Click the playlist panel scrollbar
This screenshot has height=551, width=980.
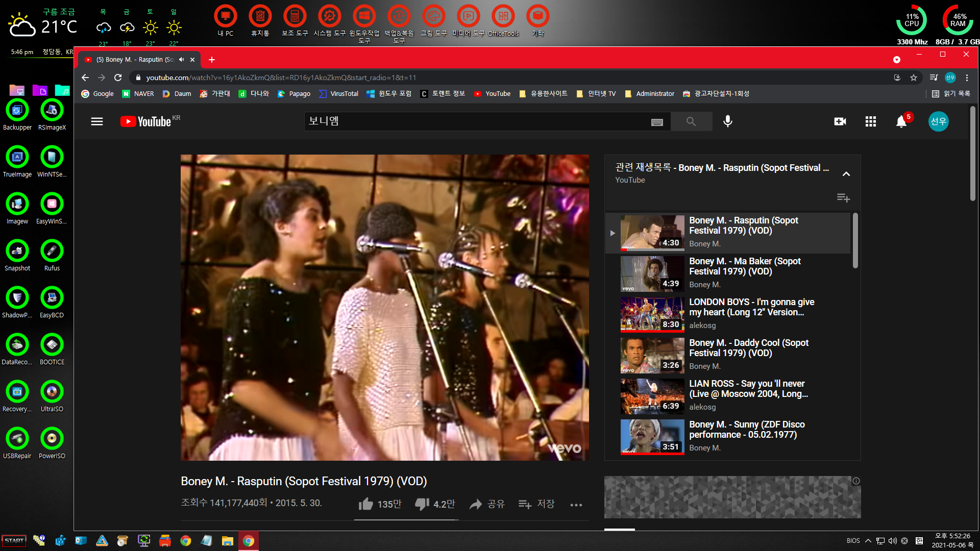click(x=855, y=240)
